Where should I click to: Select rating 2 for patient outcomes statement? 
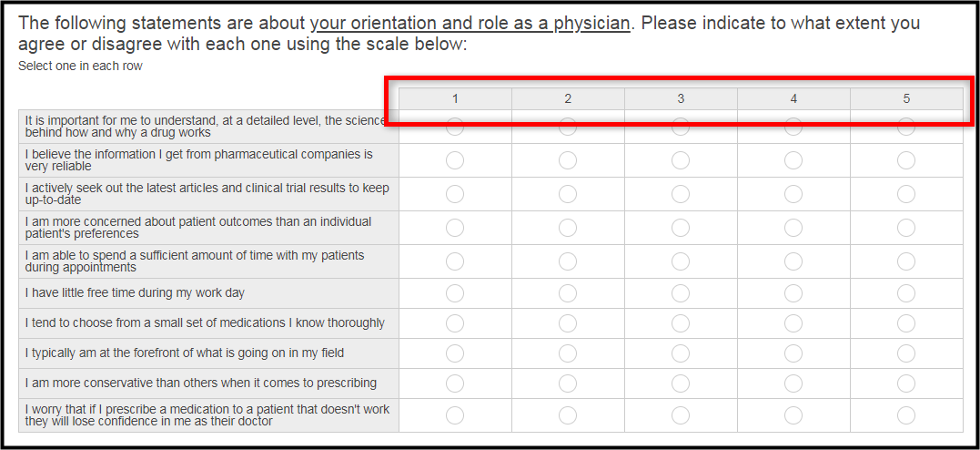click(x=568, y=228)
